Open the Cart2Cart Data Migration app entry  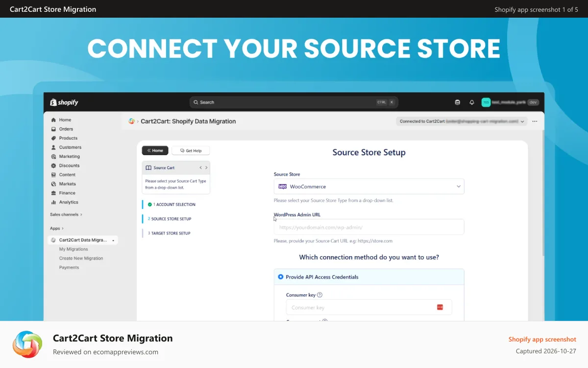click(x=83, y=240)
